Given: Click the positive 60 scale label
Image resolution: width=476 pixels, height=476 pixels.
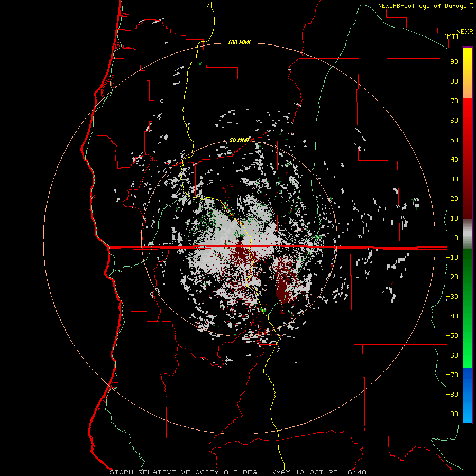Looking at the screenshot, I should [x=454, y=120].
